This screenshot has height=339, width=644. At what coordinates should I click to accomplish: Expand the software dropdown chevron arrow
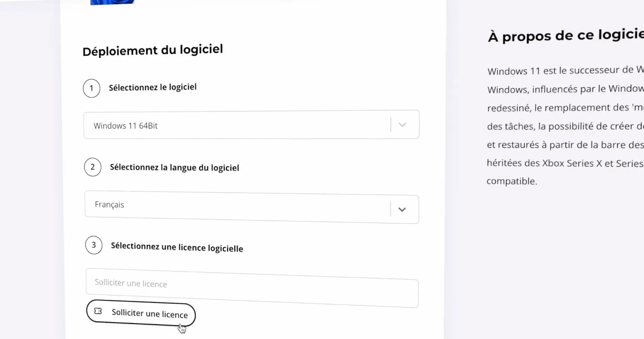[402, 125]
